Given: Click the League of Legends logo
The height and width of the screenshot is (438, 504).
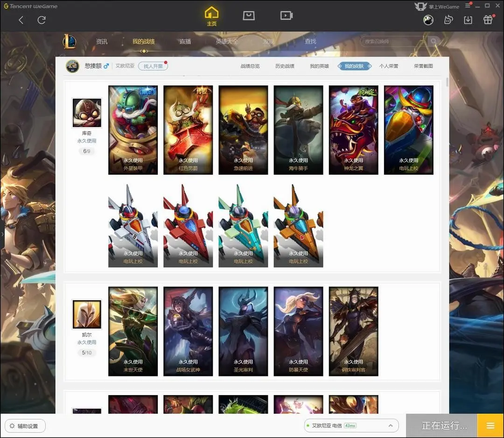Looking at the screenshot, I should point(70,42).
